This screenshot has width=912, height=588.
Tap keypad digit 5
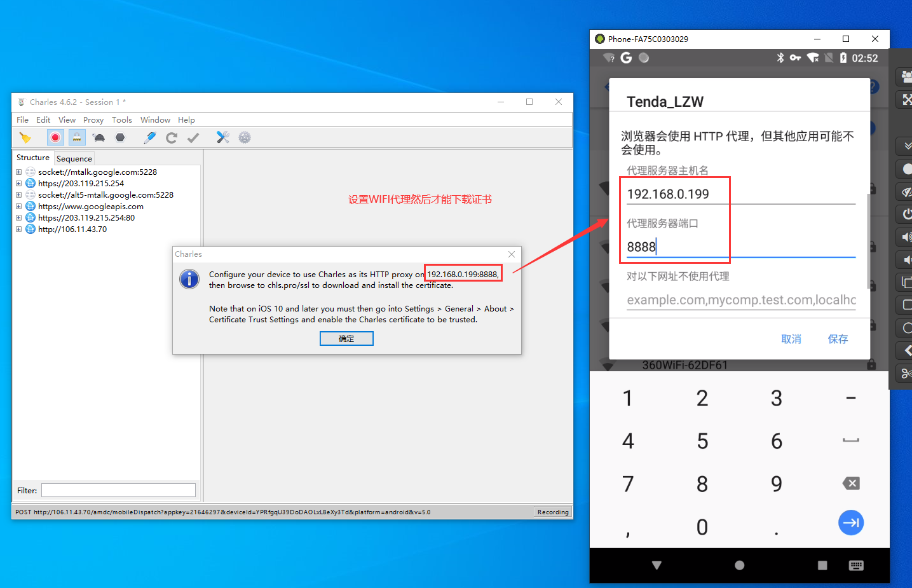pos(702,441)
